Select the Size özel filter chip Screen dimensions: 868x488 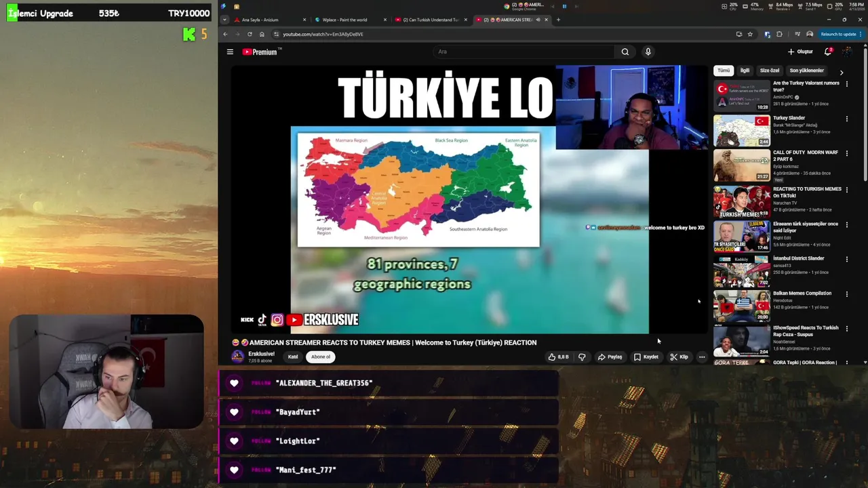[770, 70]
